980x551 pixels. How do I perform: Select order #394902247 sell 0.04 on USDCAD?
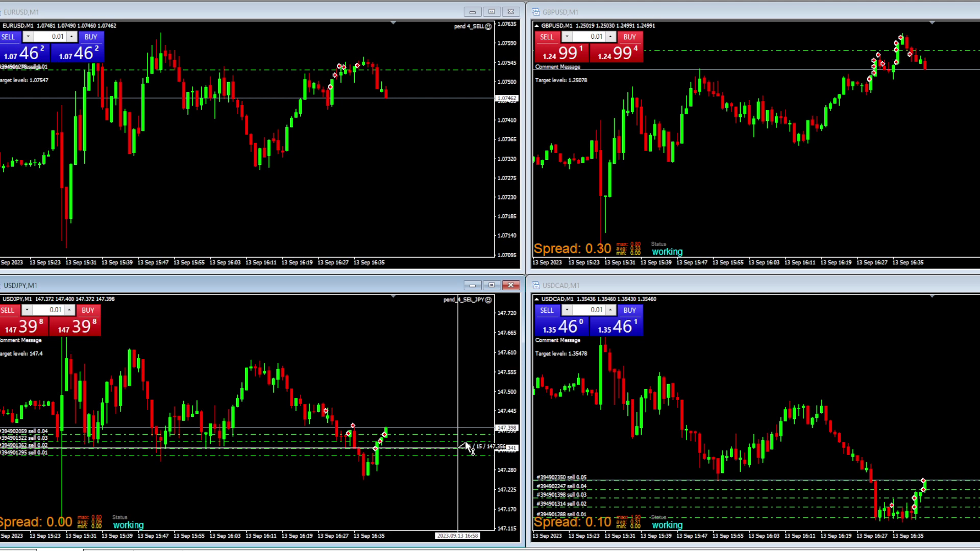click(x=561, y=486)
